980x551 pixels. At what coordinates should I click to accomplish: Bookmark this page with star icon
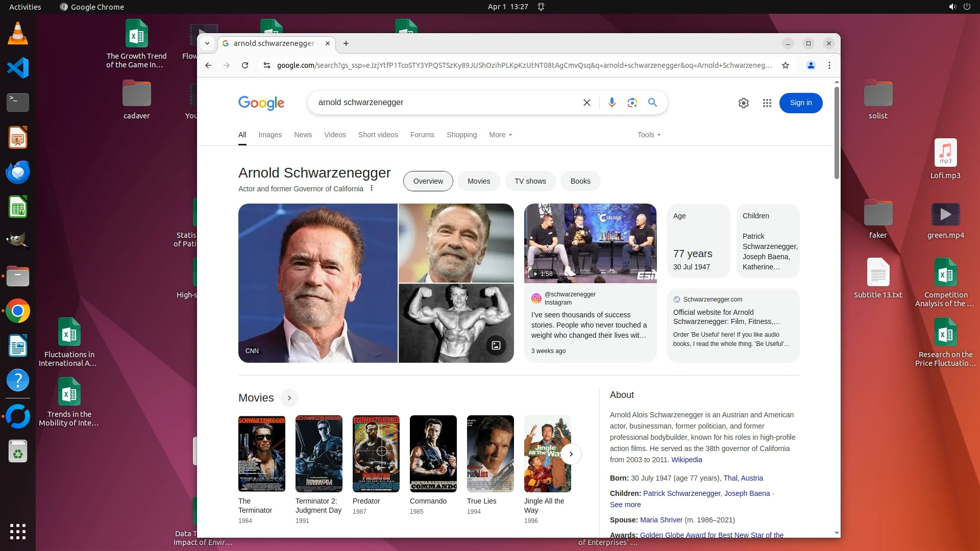coord(786,65)
